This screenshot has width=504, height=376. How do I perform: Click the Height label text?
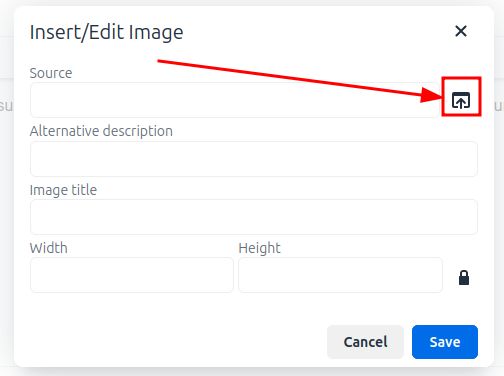[x=259, y=248]
